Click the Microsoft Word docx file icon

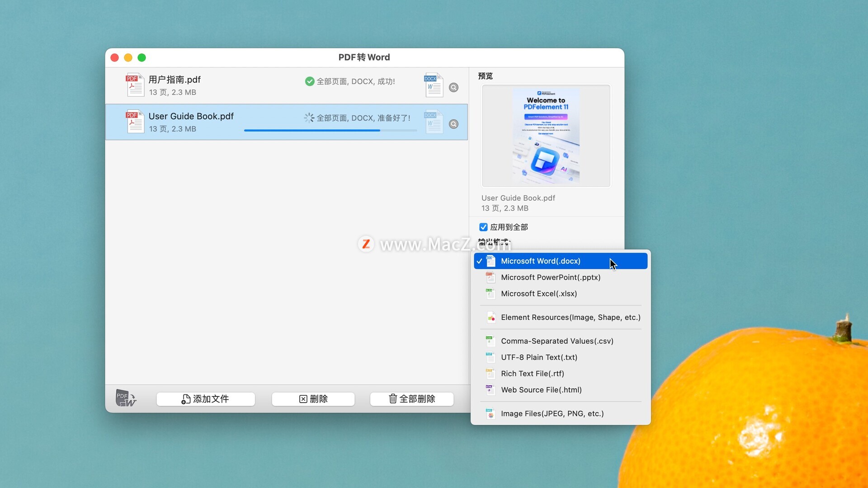(x=491, y=261)
